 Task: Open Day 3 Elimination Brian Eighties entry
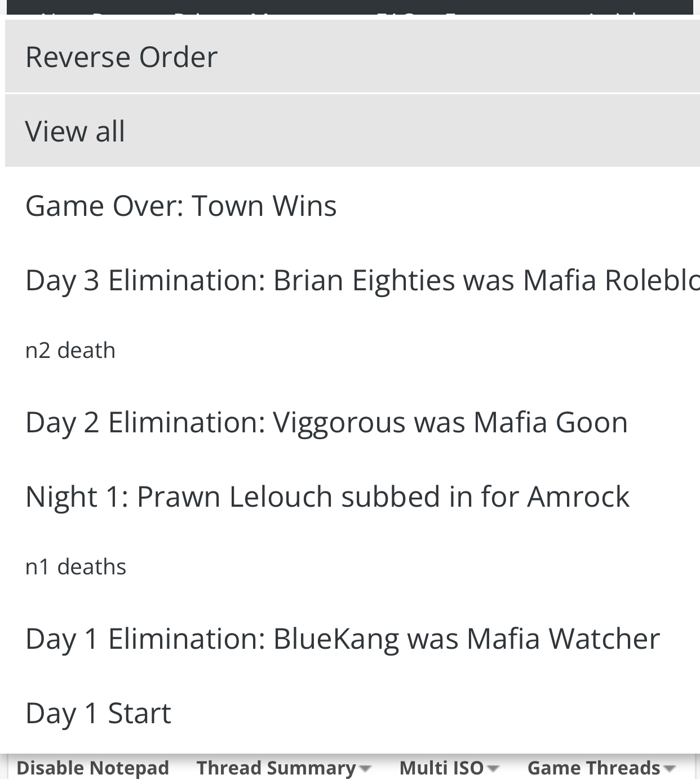(352, 280)
